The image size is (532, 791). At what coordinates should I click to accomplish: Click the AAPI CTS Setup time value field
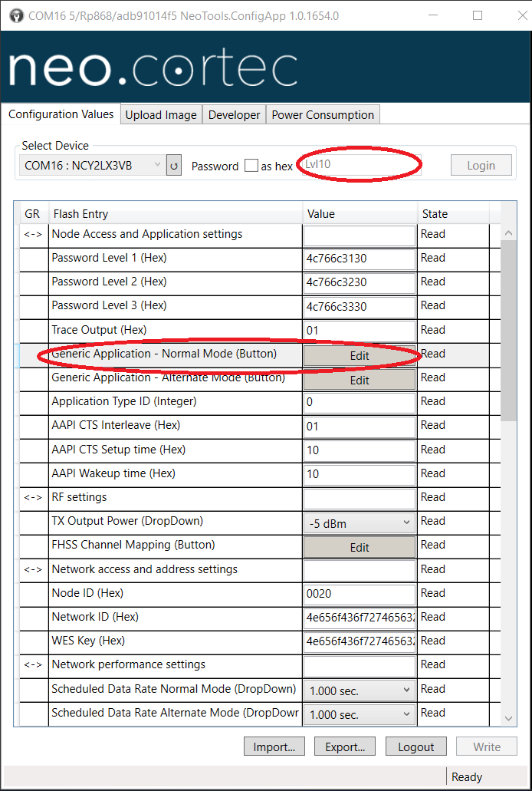coord(359,450)
